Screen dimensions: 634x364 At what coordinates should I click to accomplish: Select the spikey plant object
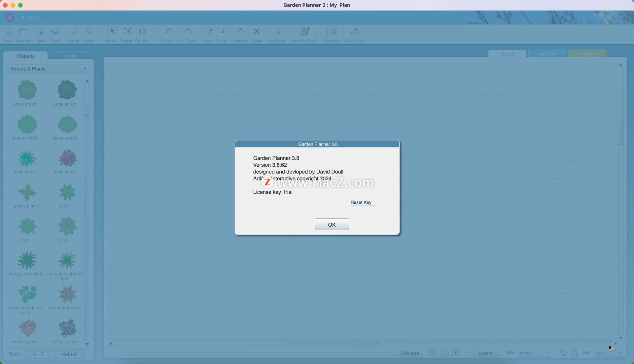pyautogui.click(x=26, y=192)
